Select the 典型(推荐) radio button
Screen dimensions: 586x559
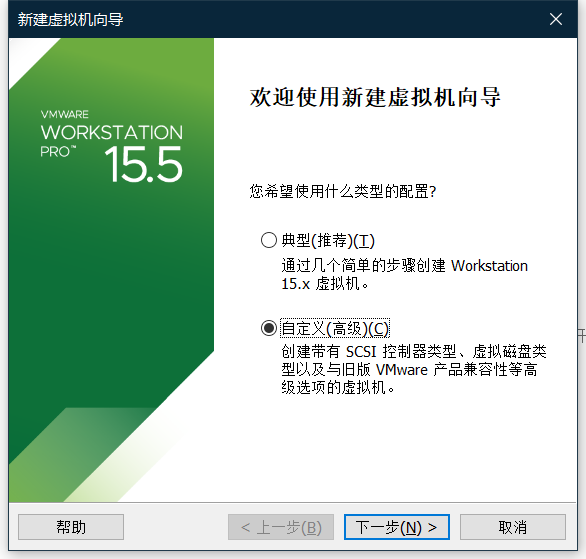click(269, 240)
